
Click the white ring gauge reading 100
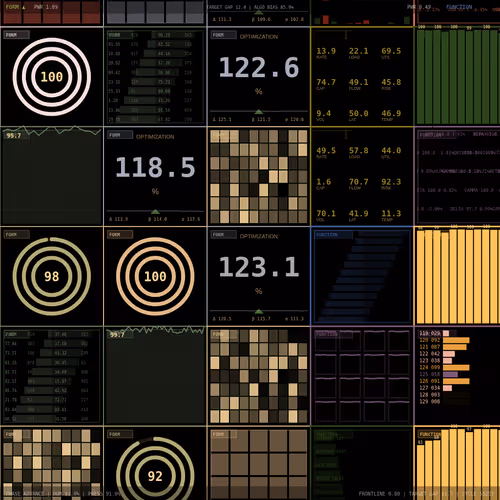[x=52, y=77]
